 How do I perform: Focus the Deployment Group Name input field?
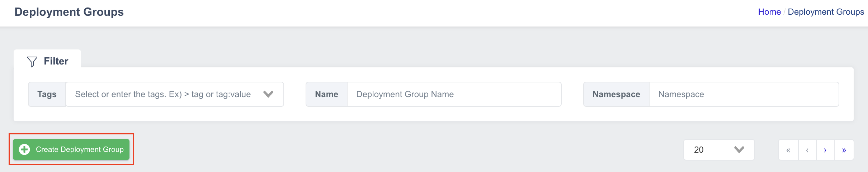[x=454, y=94]
